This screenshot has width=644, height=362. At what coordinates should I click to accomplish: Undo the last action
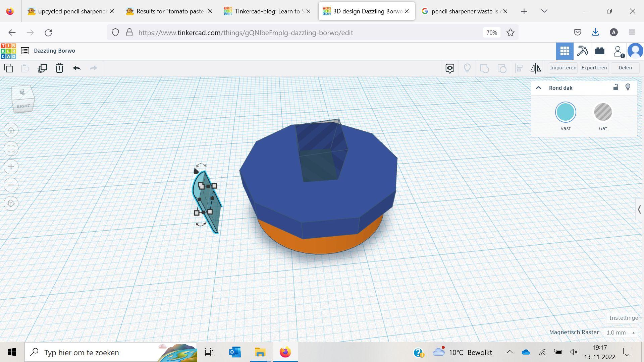(x=77, y=68)
